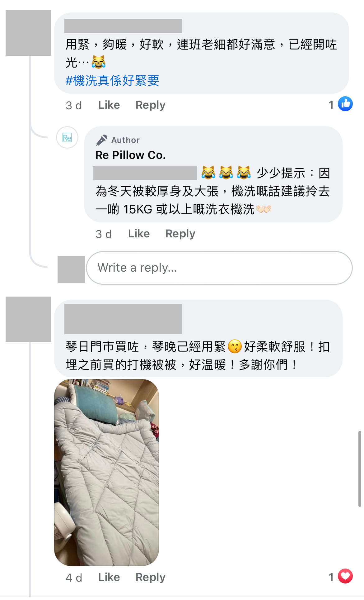Open the Re Pillow Co. page name
The image size is (364, 600).
coord(130,155)
